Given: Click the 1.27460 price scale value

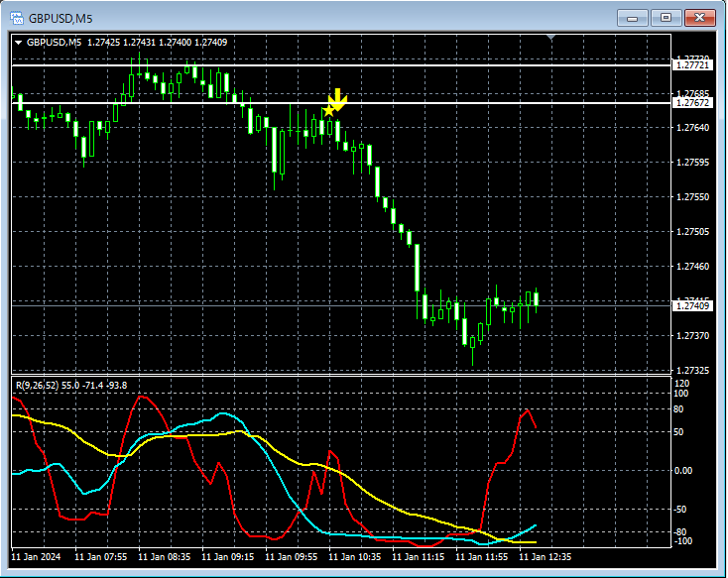Looking at the screenshot, I should [x=692, y=266].
